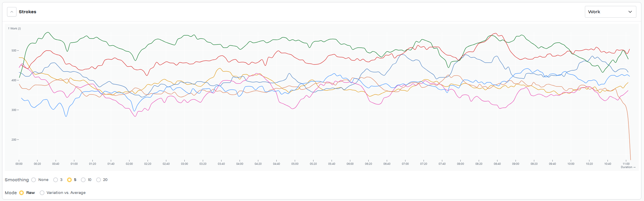
Task: Click the 500 value on Work axis
Action: point(14,51)
